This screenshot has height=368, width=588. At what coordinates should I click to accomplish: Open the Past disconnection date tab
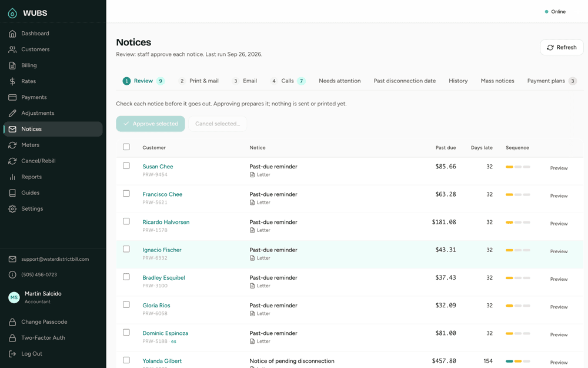[405, 81]
